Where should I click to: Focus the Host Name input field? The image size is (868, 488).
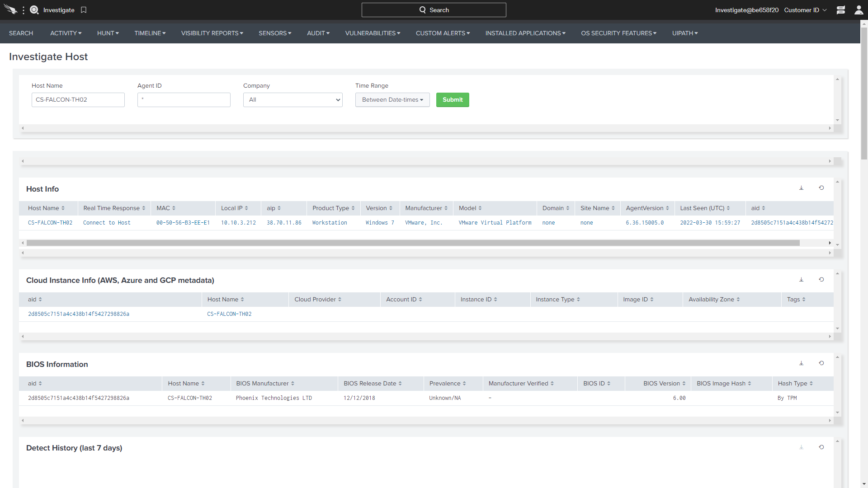[x=78, y=100]
